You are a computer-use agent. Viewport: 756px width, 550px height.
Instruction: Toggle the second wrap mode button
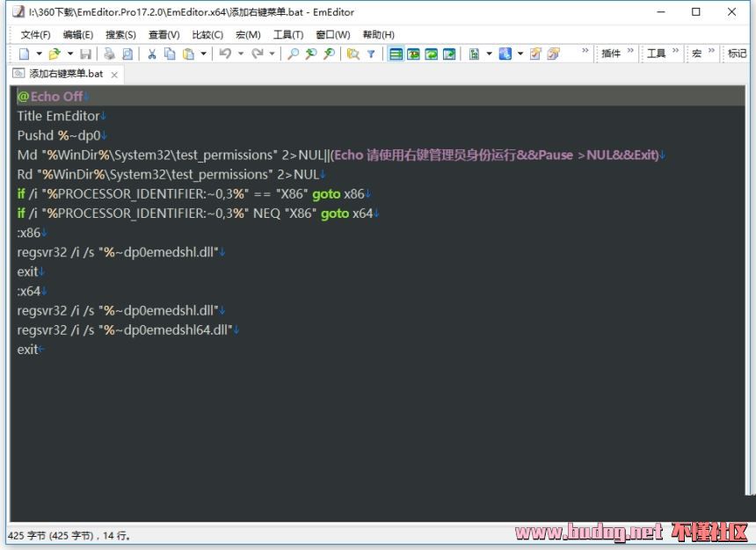point(413,54)
